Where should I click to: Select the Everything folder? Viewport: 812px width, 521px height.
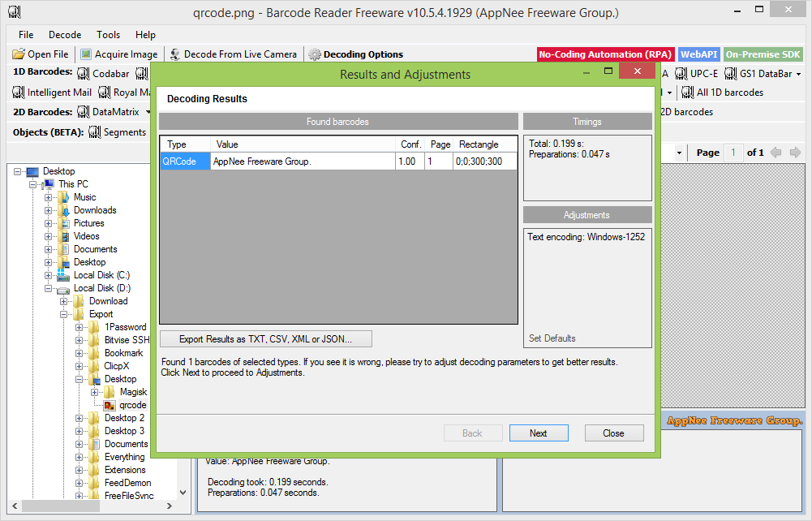coord(124,457)
